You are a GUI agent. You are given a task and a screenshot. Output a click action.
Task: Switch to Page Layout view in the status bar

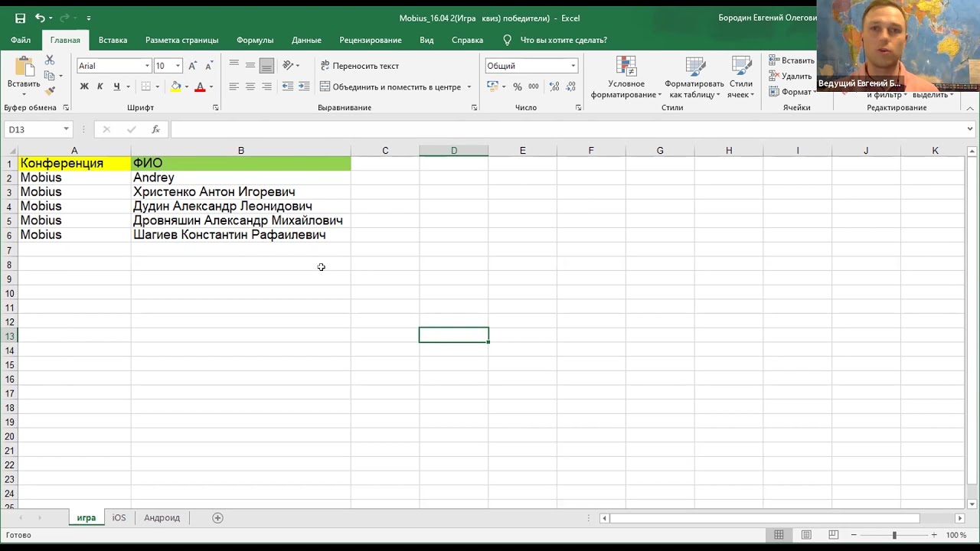806,535
